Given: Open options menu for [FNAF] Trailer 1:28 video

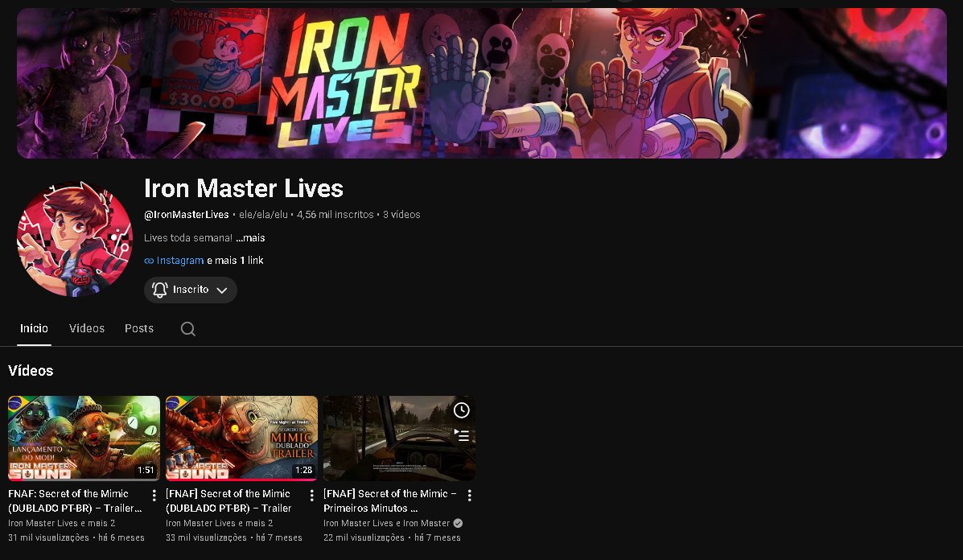Looking at the screenshot, I should pyautogui.click(x=311, y=495).
